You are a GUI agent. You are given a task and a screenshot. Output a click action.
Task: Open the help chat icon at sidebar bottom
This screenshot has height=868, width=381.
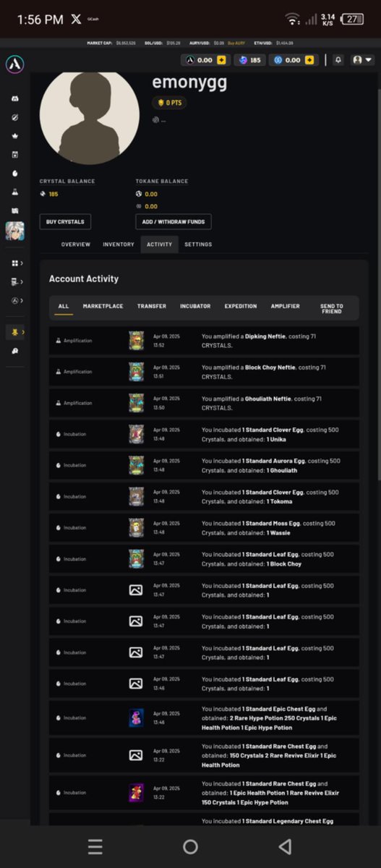tap(14, 351)
